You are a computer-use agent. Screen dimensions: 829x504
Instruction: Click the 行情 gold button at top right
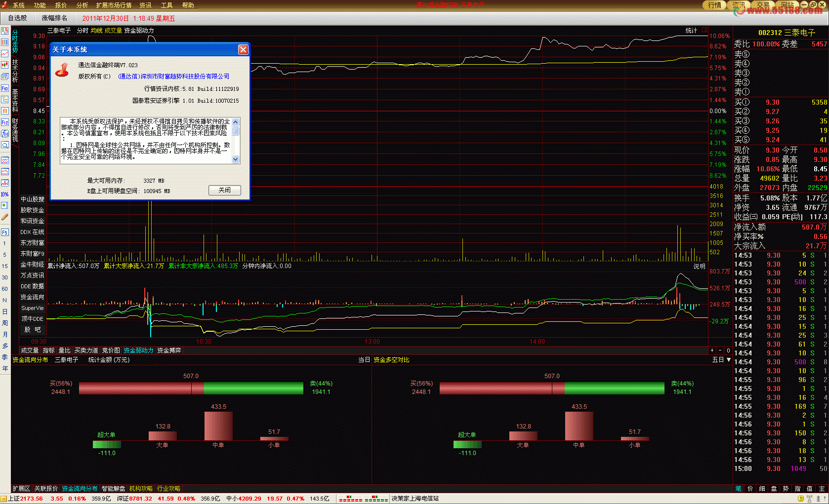(714, 5)
